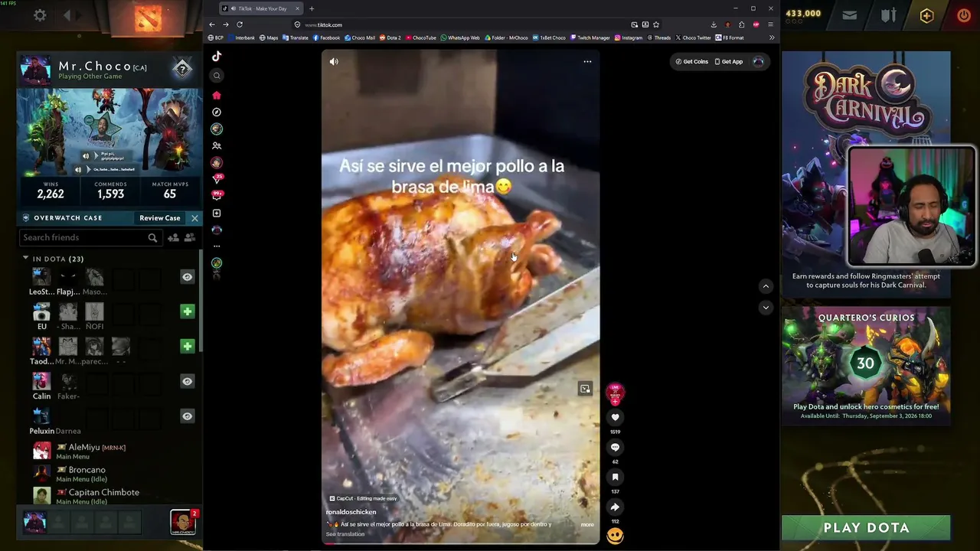
Task: Share the video using the arrow icon
Action: coord(615,507)
